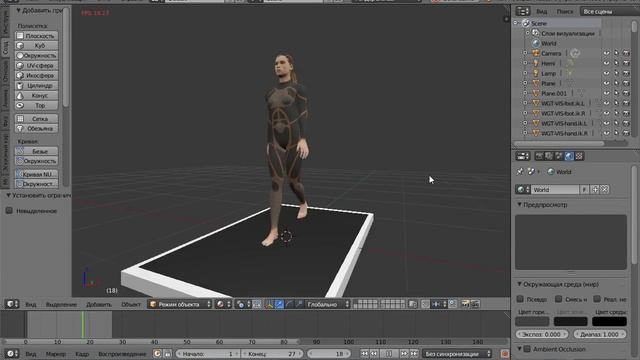This screenshot has height=360, width=640.
Task: Open the timeline Воспроизведение menu
Action: click(x=122, y=354)
